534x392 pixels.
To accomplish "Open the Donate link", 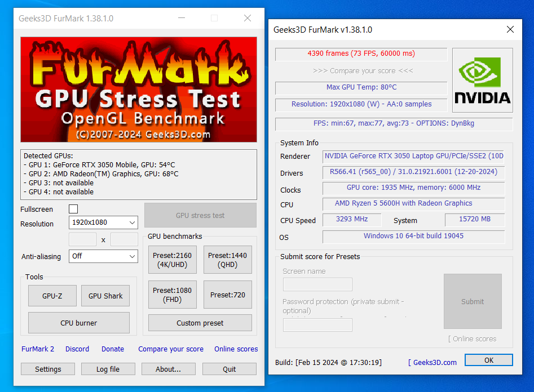I will (113, 349).
